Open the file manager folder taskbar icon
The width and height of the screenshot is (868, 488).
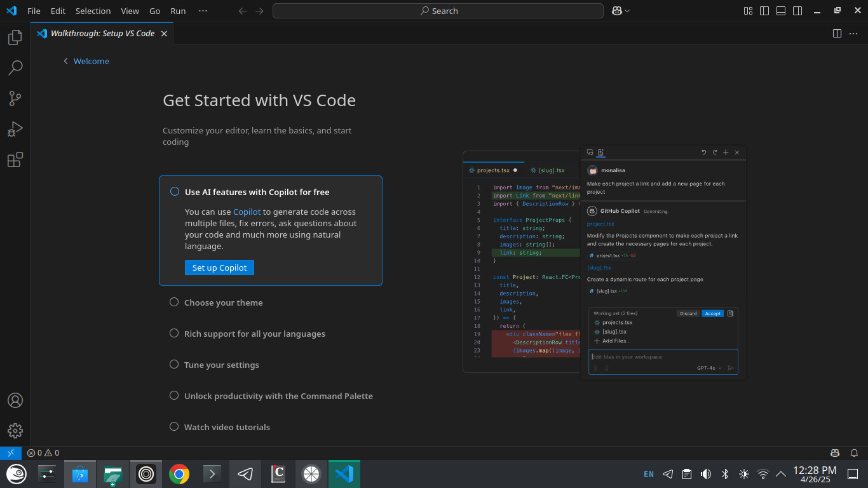pos(113,474)
